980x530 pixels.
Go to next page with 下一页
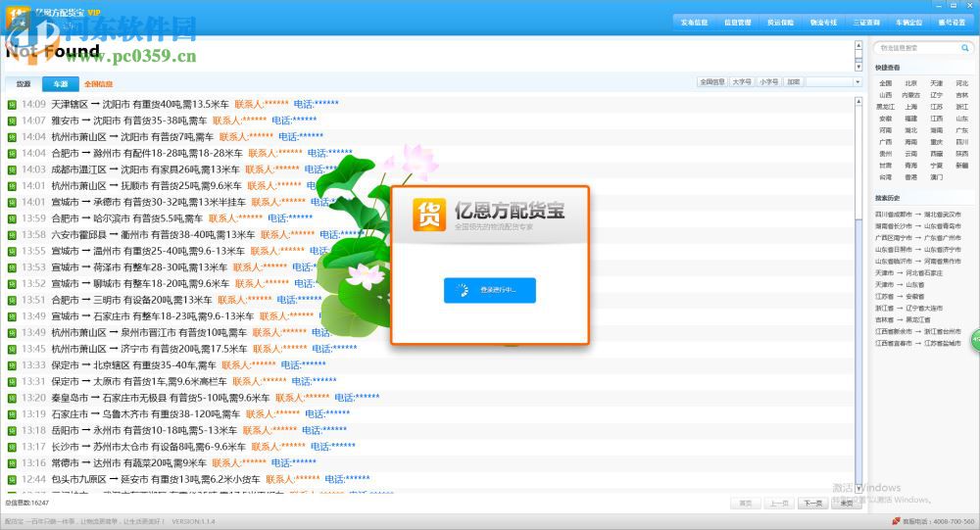pos(812,504)
